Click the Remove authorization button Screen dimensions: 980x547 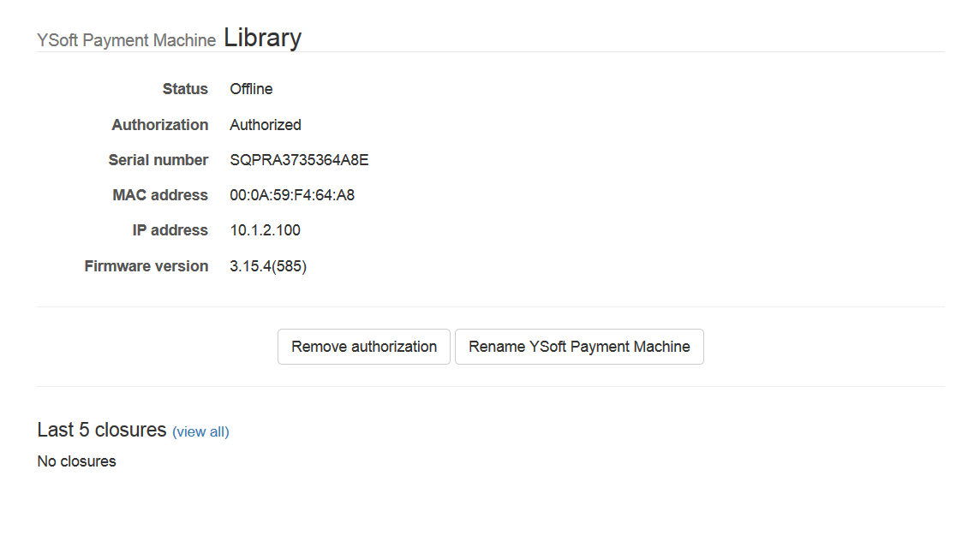pos(363,347)
